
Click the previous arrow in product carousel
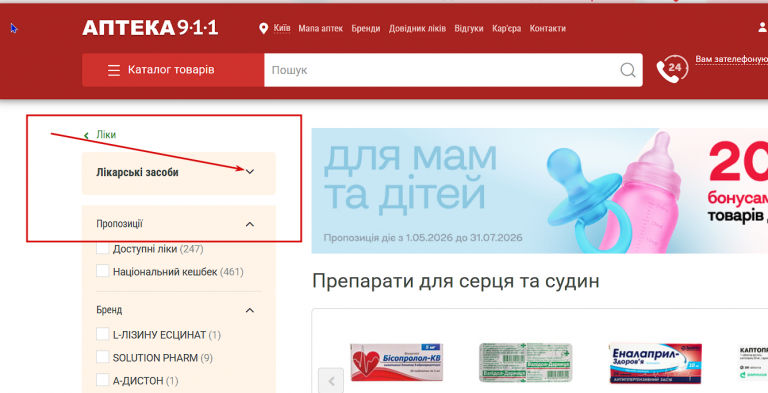coord(331,381)
